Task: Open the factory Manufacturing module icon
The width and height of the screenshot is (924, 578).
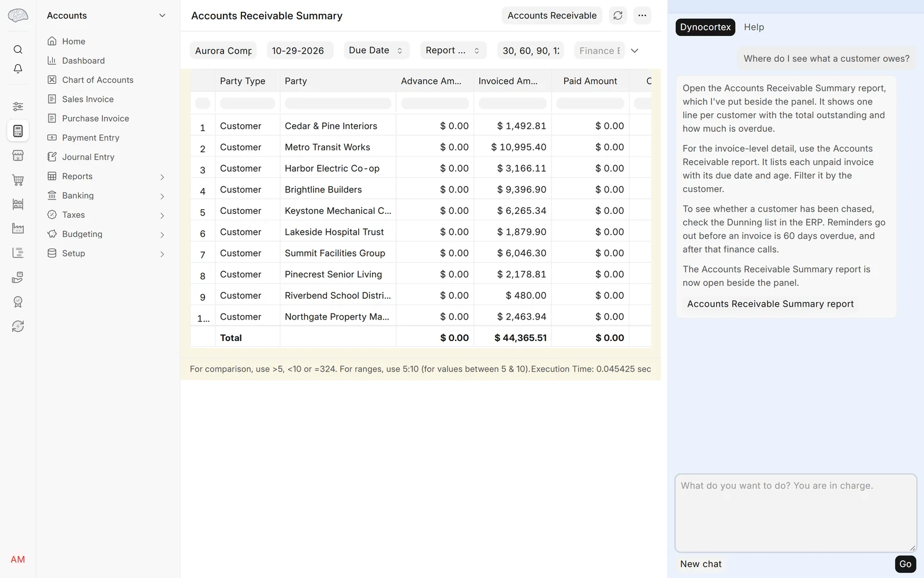Action: pyautogui.click(x=18, y=228)
